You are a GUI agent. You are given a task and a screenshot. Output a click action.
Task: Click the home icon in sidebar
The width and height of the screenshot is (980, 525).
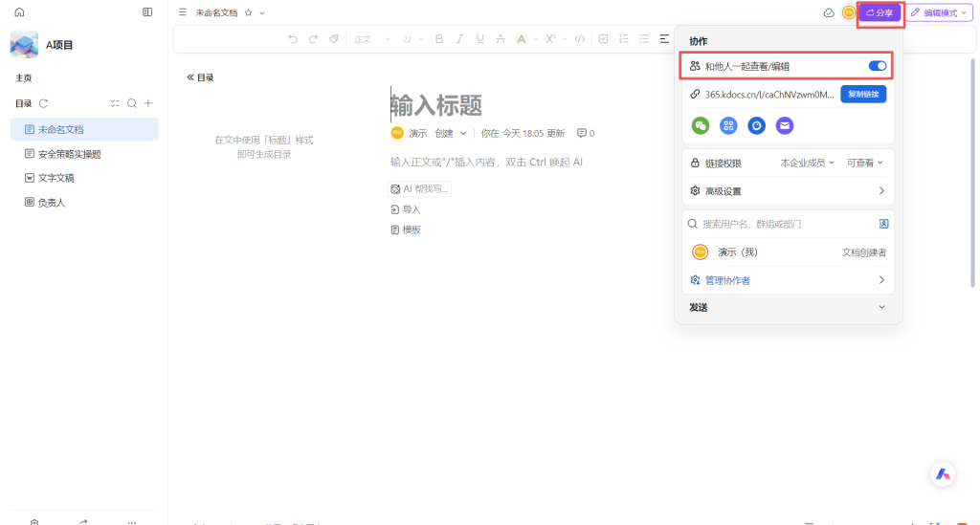(x=19, y=11)
